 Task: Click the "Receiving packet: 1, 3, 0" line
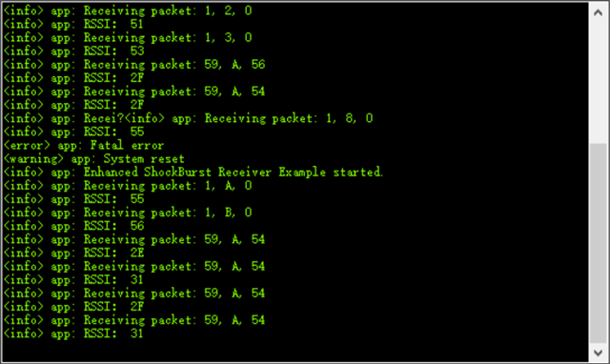coord(128,38)
